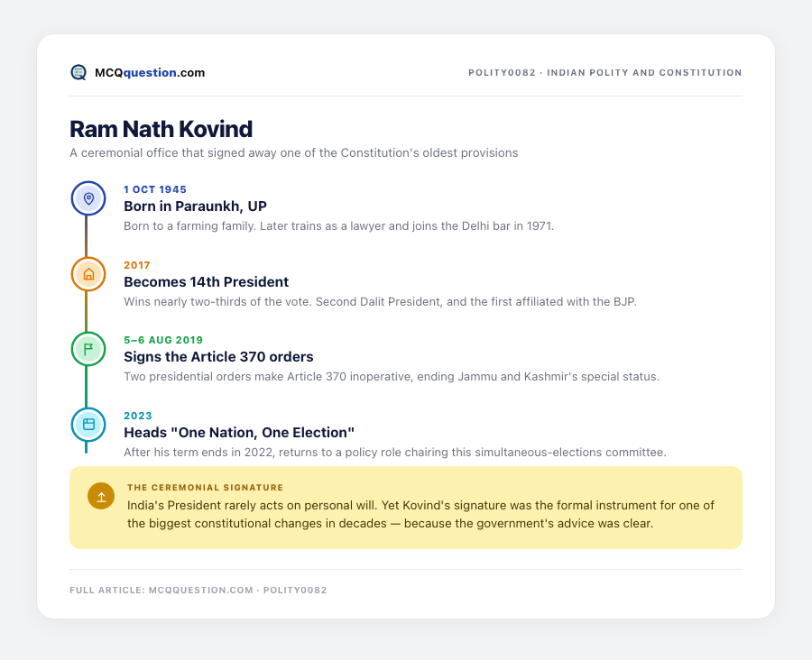The width and height of the screenshot is (812, 660).
Task: Select 'Signs the Article 370 orders' heading
Action: point(218,357)
